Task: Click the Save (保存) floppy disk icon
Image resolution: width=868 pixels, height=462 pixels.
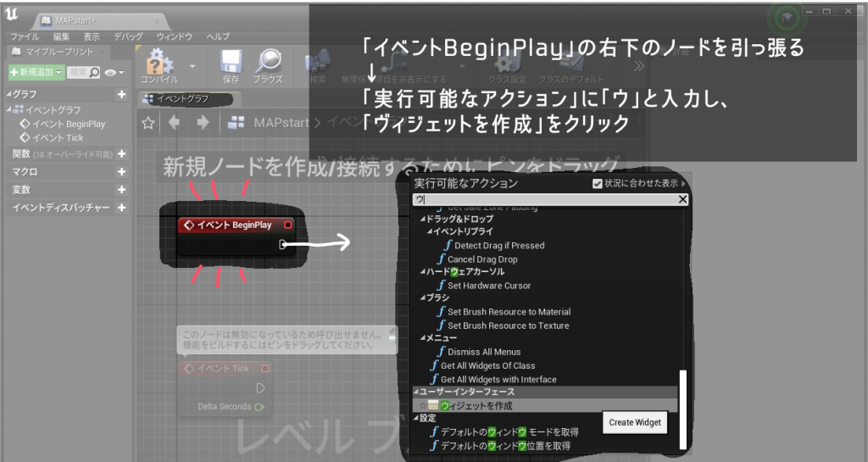Action: click(231, 61)
